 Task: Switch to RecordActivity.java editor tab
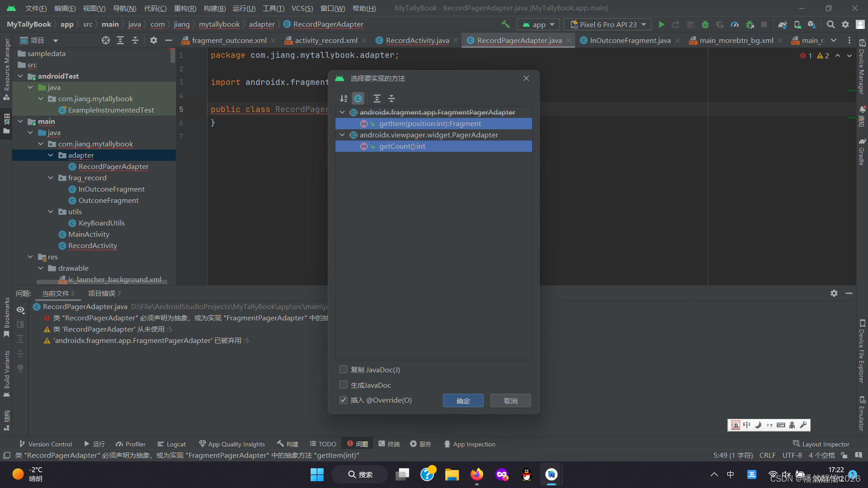417,40
